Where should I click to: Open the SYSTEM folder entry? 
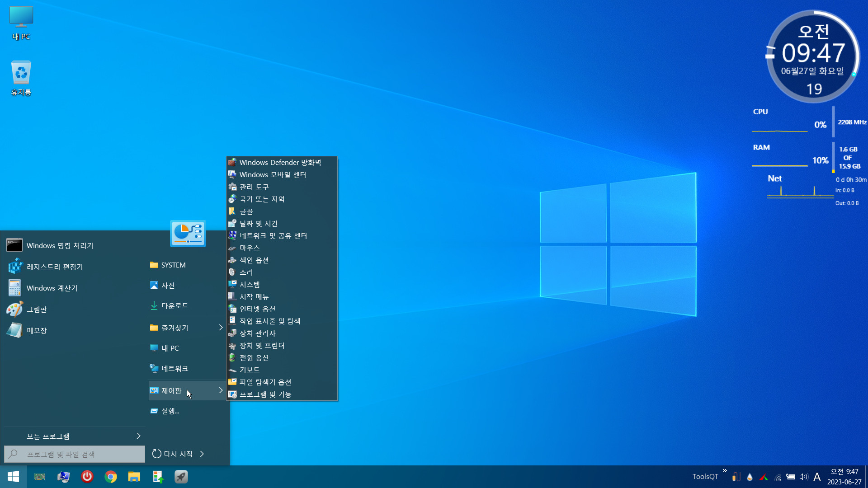(187, 265)
